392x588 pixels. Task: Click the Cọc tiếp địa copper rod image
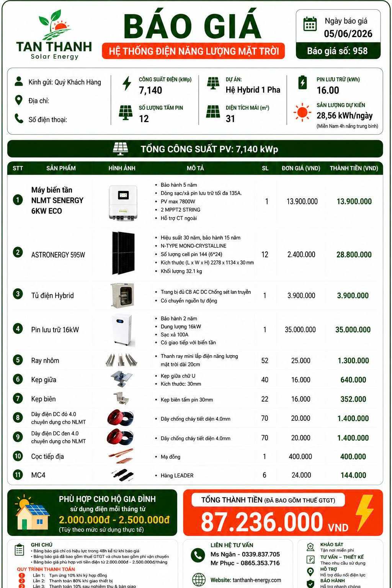[x=121, y=456]
